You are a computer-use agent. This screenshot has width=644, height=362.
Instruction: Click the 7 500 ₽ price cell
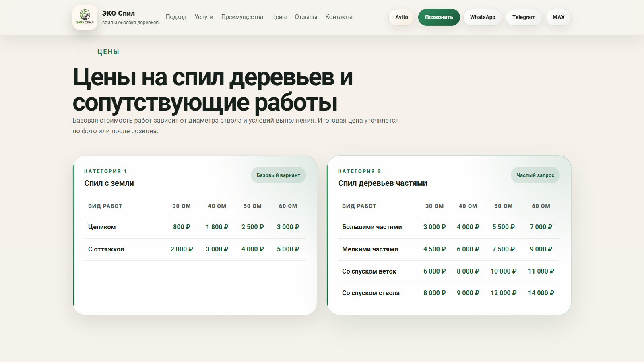click(504, 249)
